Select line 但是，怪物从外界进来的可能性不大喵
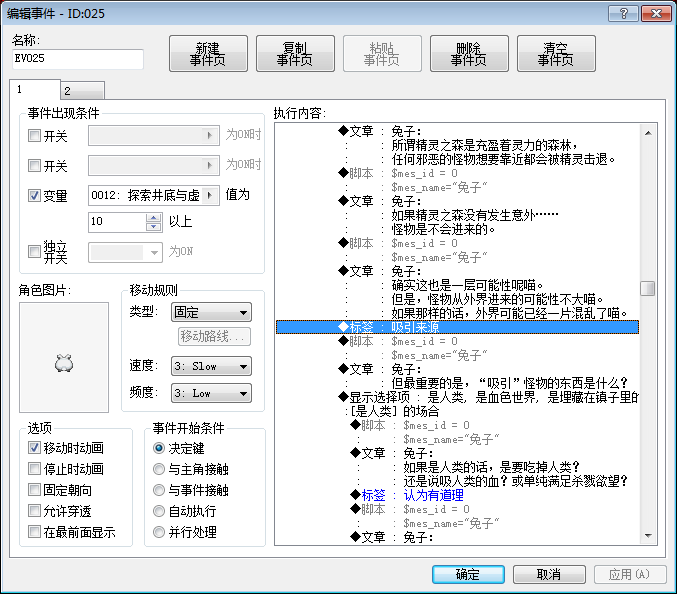 [497, 299]
